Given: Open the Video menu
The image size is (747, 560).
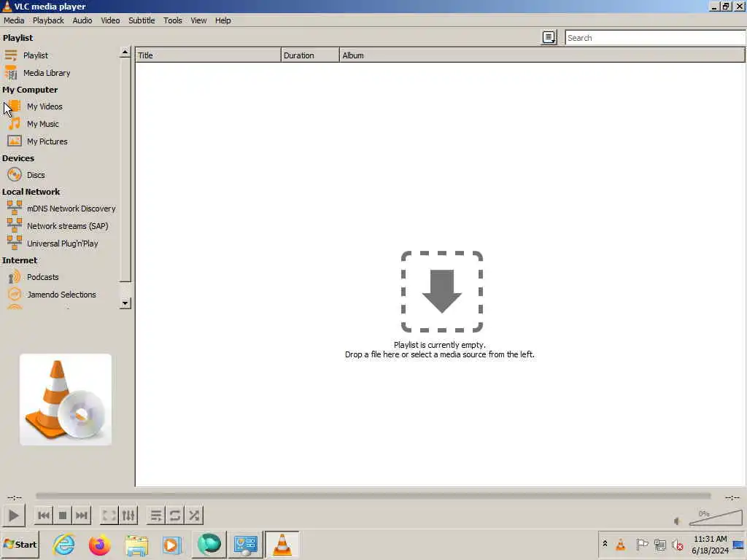Looking at the screenshot, I should [x=110, y=20].
